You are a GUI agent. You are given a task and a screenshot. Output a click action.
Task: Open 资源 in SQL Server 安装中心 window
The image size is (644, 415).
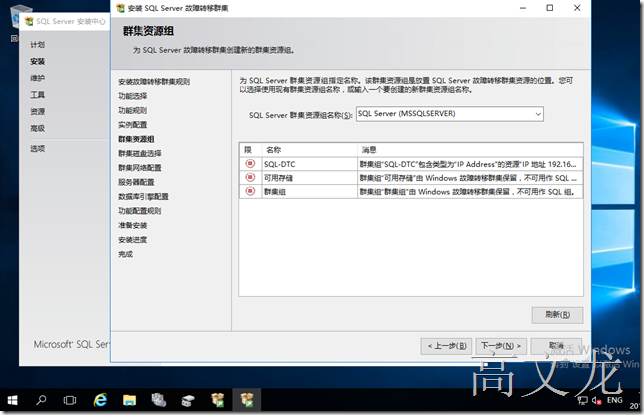[x=37, y=111]
